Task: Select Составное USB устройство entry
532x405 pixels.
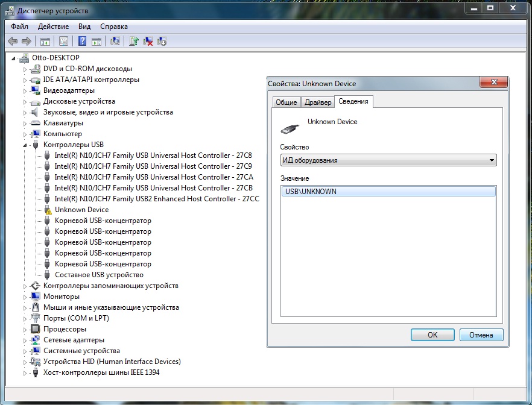Action: point(99,275)
